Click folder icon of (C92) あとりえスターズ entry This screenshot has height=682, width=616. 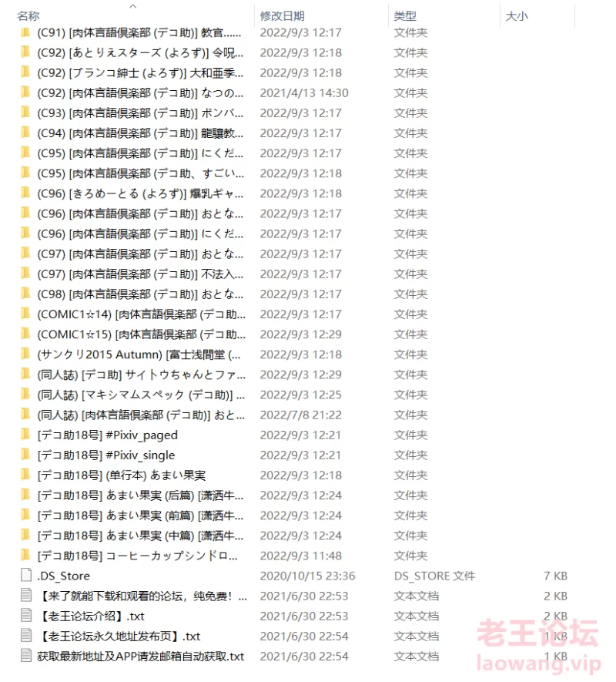coord(25,52)
